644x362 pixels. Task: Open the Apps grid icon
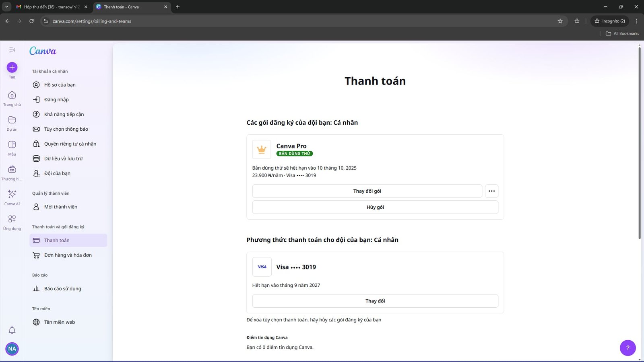point(12,219)
